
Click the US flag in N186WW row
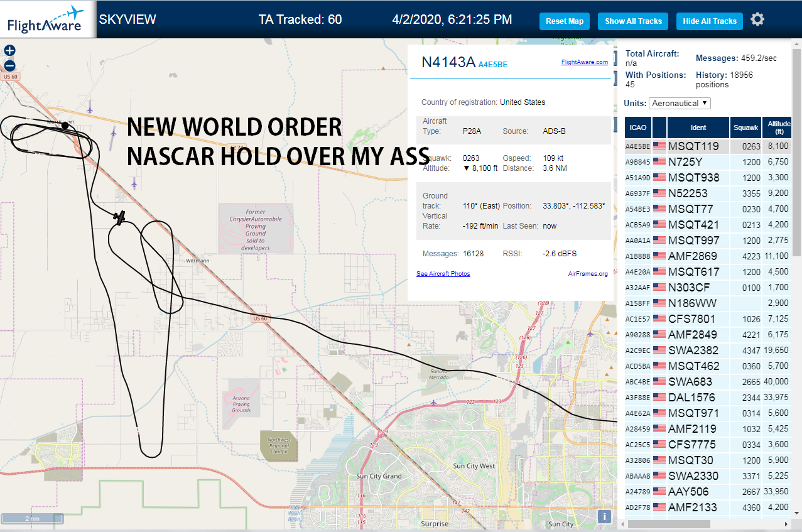659,303
